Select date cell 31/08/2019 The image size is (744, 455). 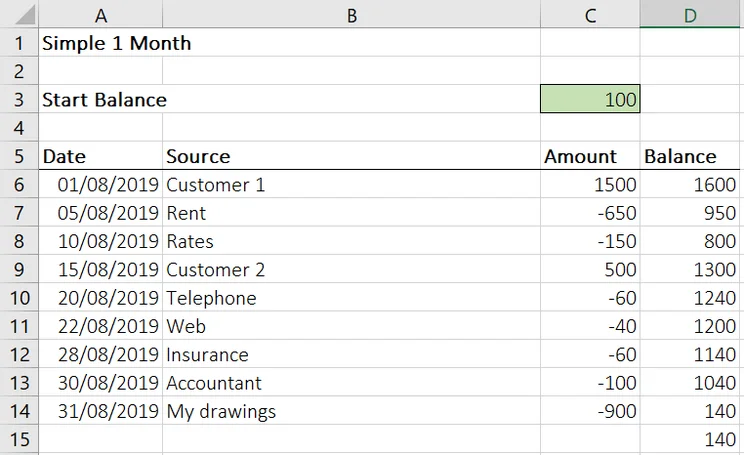101,410
